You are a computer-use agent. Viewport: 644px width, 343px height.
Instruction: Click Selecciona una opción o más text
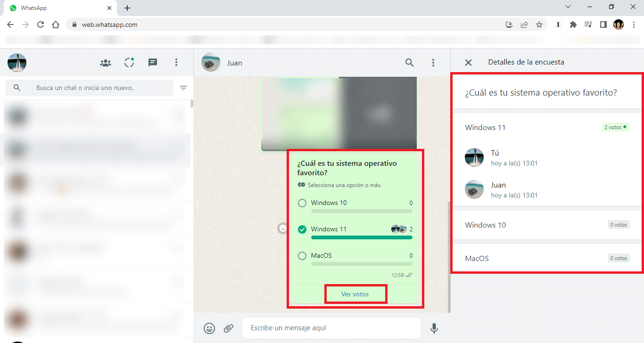345,185
